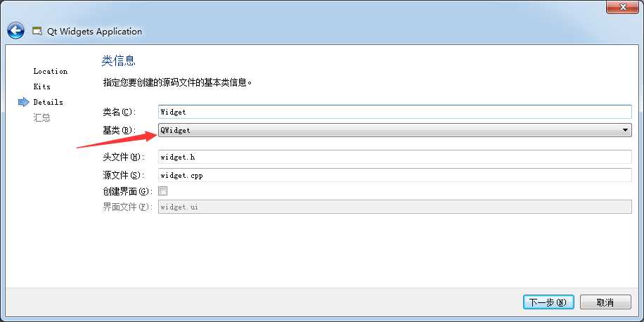Select the Kits step in sidebar

42,86
